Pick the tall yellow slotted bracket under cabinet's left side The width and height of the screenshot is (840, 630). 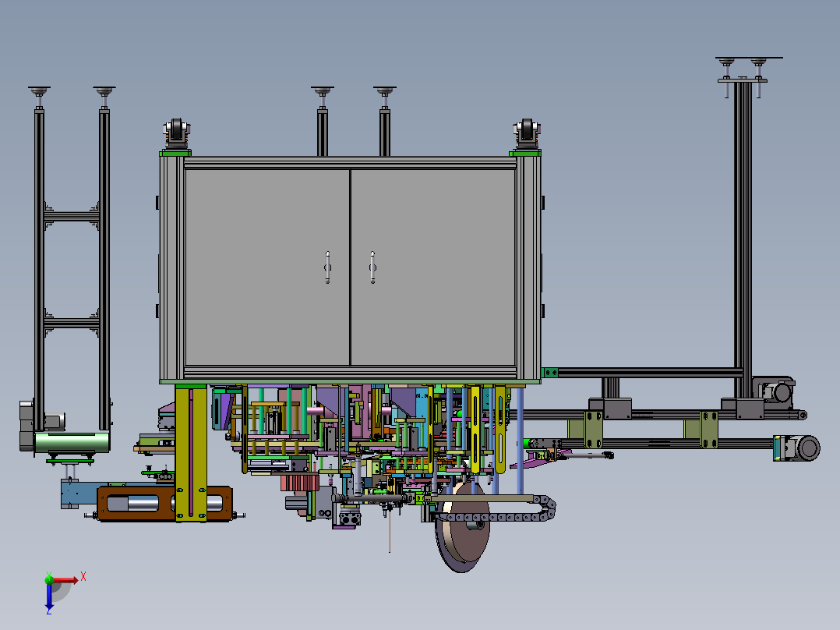click(190, 454)
